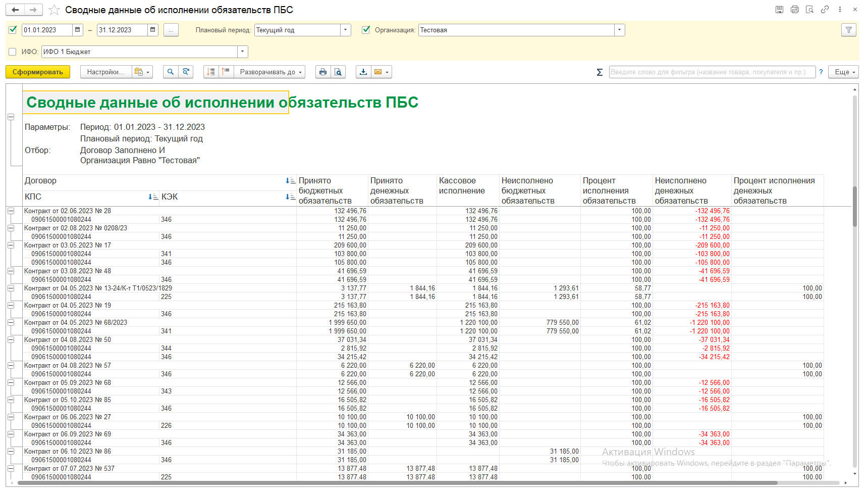868x492 pixels.
Task: Save report with title bar diskette icon
Action: pos(780,10)
